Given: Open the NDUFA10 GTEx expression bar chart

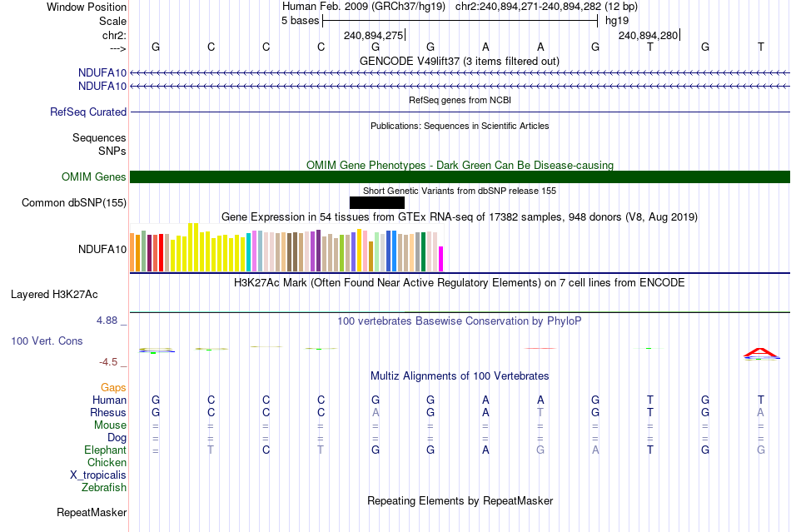Looking at the screenshot, I should [286, 247].
